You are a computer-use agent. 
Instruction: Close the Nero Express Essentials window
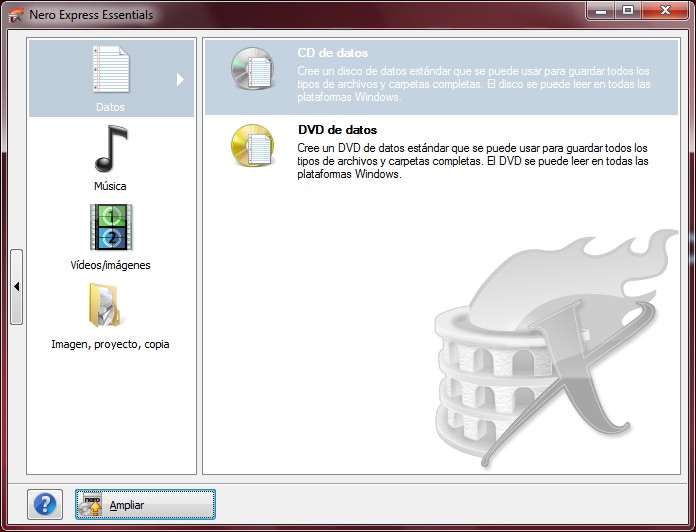664,11
